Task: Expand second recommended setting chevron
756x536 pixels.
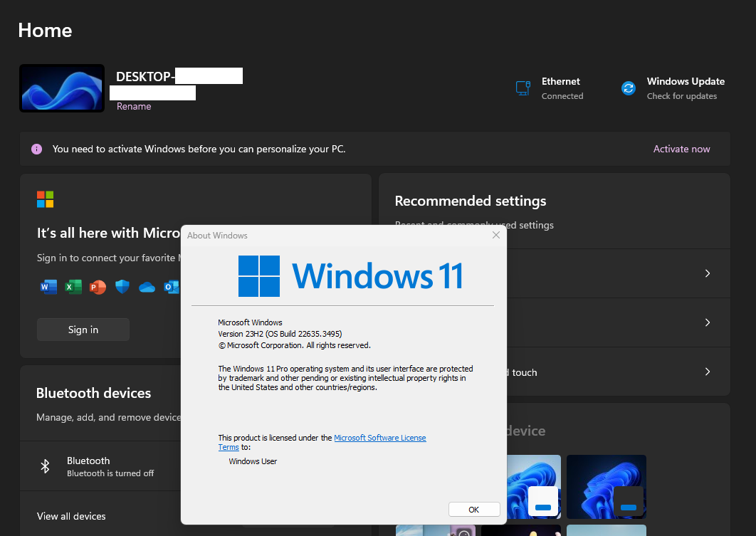Action: tap(708, 322)
